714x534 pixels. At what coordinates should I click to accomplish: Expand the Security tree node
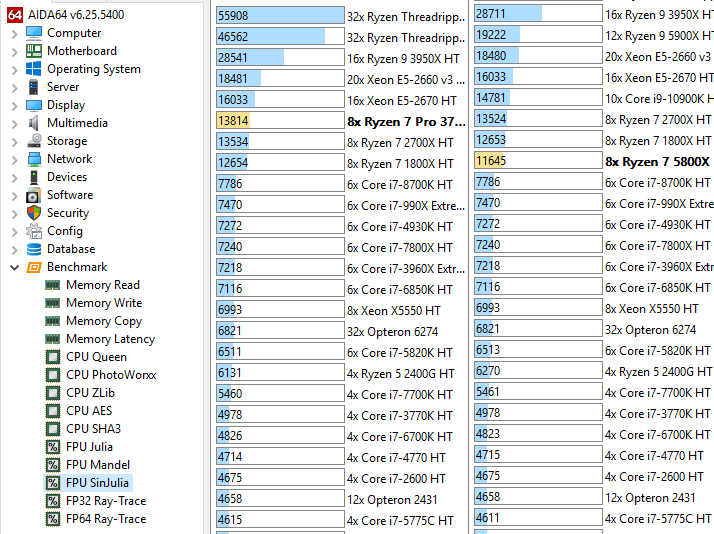(x=15, y=214)
